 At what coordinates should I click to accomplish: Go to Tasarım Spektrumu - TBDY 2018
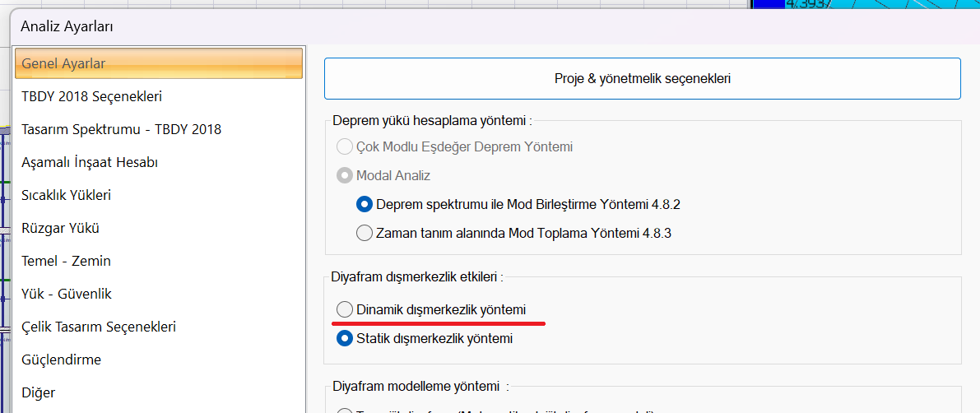pyautogui.click(x=121, y=129)
